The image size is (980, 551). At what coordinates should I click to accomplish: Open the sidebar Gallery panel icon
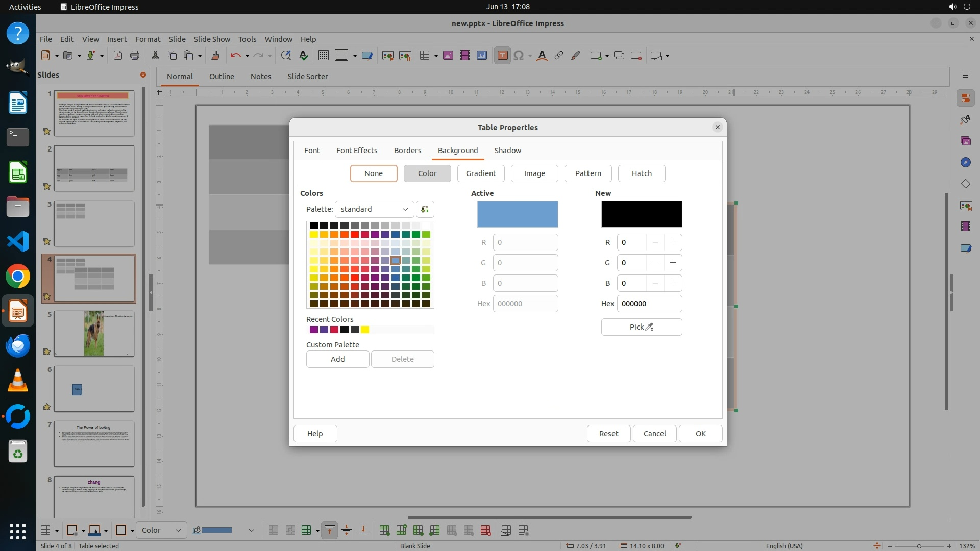pos(965,141)
